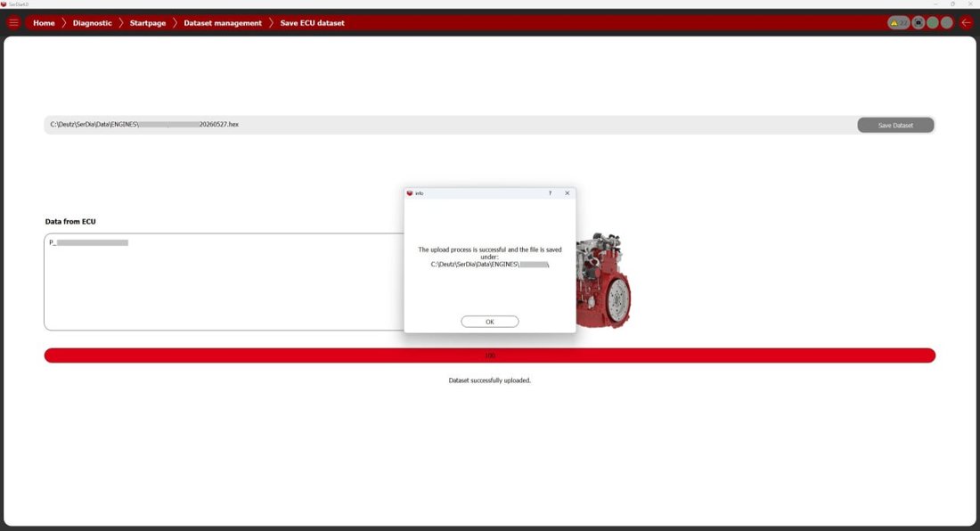
Task: Open the hamburger menu icon
Action: coord(13,23)
